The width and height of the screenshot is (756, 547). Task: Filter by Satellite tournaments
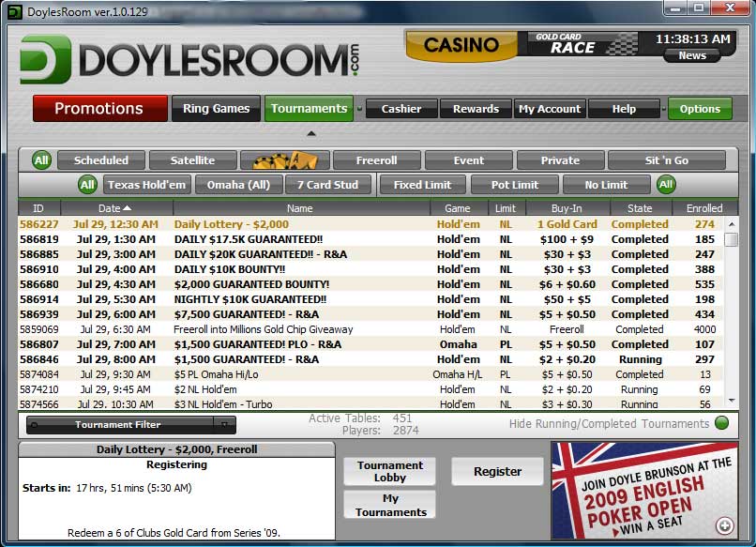pyautogui.click(x=193, y=160)
